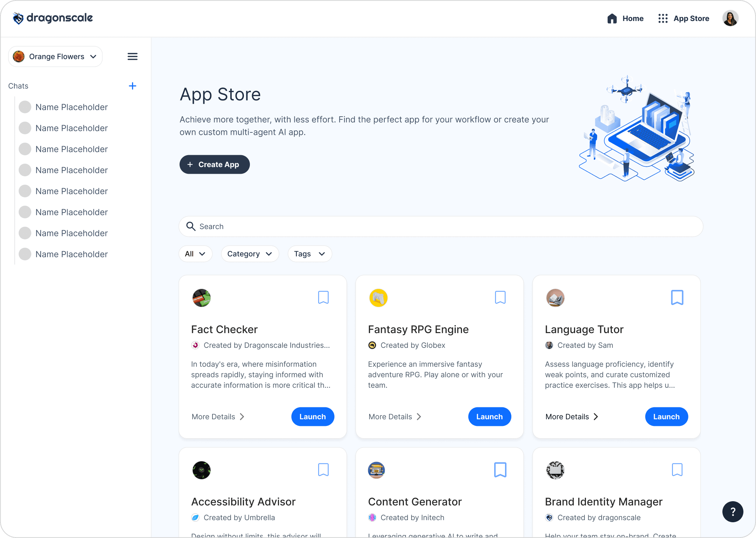
Task: Add a new chat with plus icon
Action: pos(132,86)
